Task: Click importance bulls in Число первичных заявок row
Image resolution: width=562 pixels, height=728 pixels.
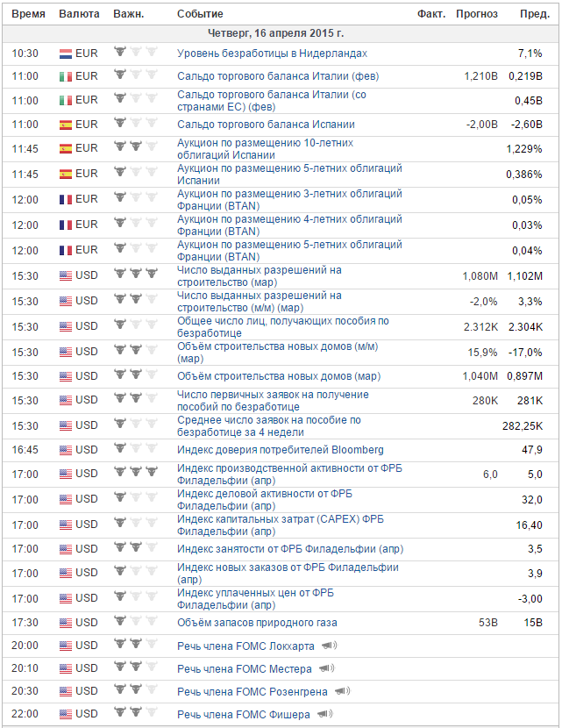Action: [136, 398]
